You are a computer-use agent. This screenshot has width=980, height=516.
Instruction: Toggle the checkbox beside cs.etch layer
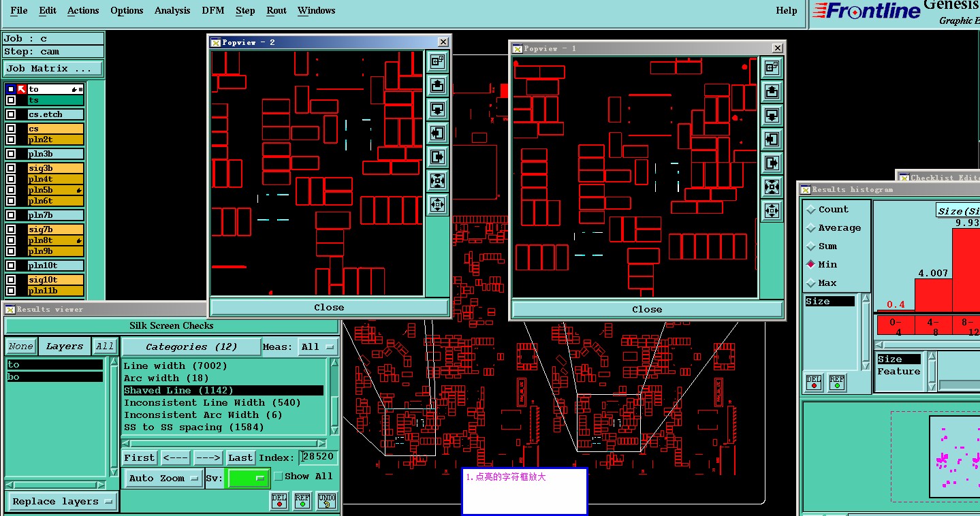point(11,114)
